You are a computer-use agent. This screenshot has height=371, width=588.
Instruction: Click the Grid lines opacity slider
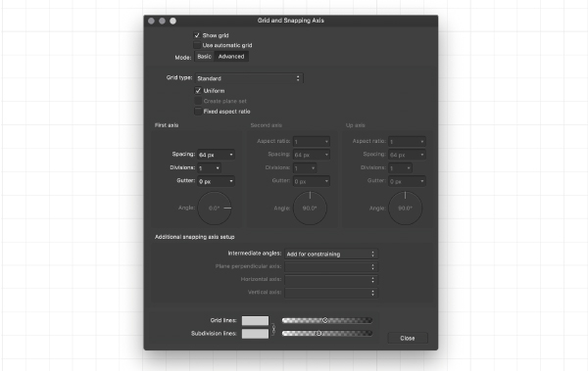[x=327, y=320]
